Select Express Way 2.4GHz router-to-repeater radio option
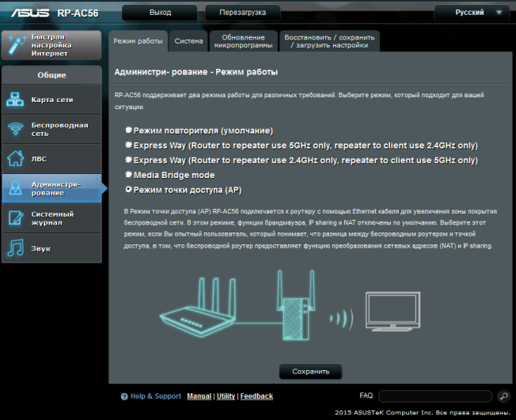The height and width of the screenshot is (420, 516). click(x=128, y=160)
